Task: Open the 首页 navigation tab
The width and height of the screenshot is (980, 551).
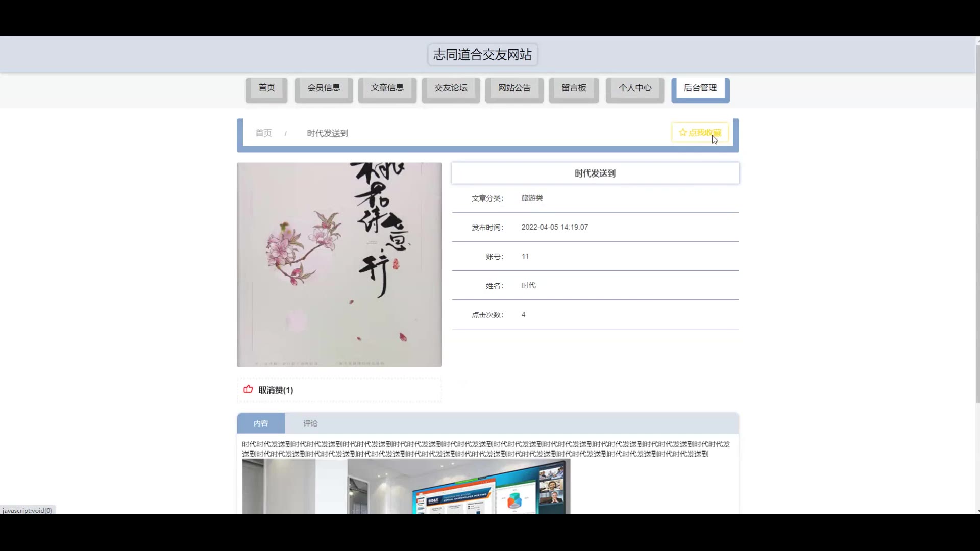Action: click(x=266, y=88)
